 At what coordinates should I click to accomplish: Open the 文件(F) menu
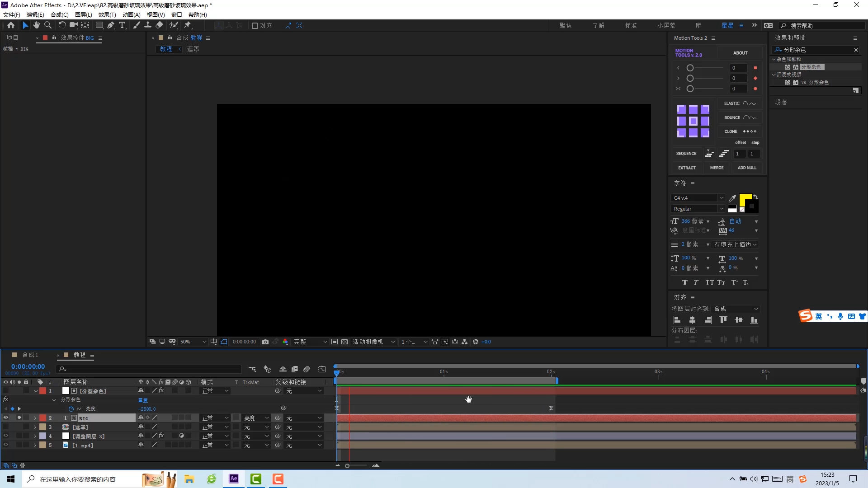[x=12, y=14]
